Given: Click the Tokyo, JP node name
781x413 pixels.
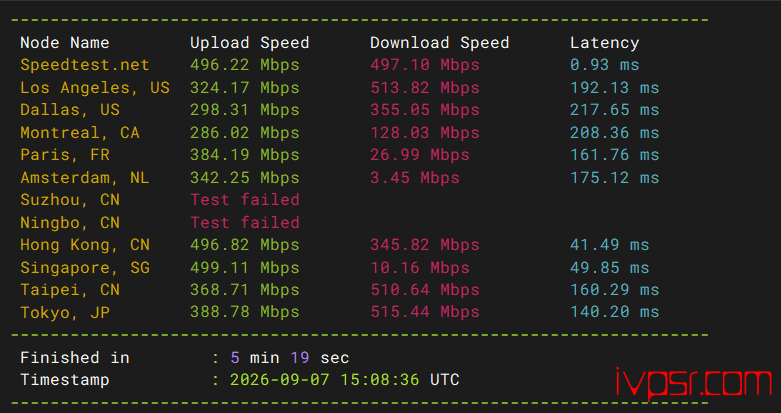Looking at the screenshot, I should (x=65, y=312).
